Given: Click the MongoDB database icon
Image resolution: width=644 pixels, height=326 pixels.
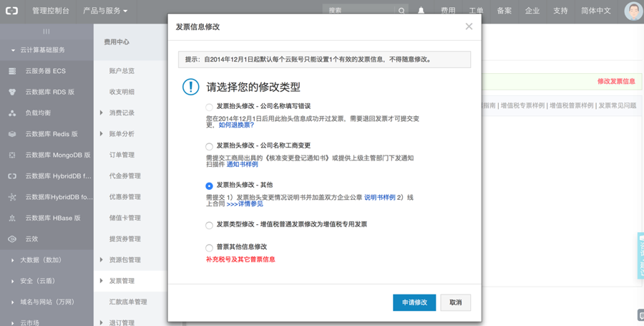Looking at the screenshot, I should [x=12, y=155].
